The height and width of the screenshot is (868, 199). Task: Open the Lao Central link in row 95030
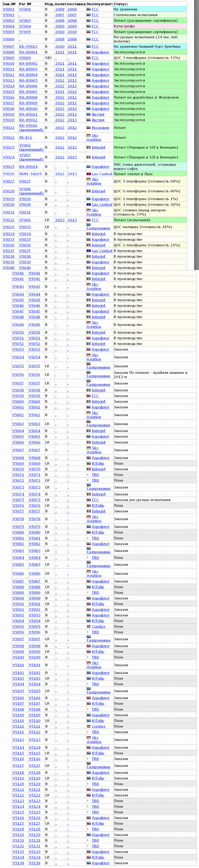tap(102, 204)
